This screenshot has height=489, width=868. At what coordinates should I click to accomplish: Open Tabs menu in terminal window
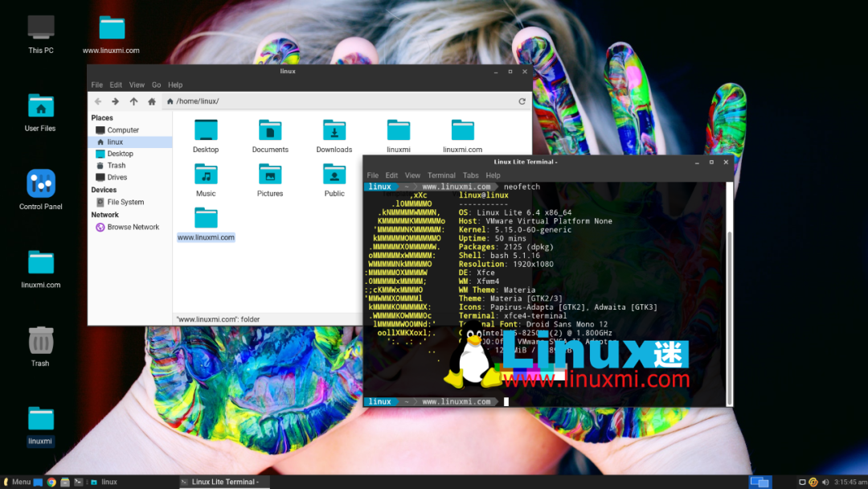pos(470,175)
